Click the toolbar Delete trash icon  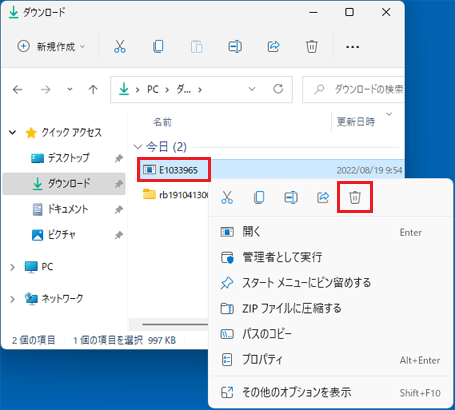point(312,46)
